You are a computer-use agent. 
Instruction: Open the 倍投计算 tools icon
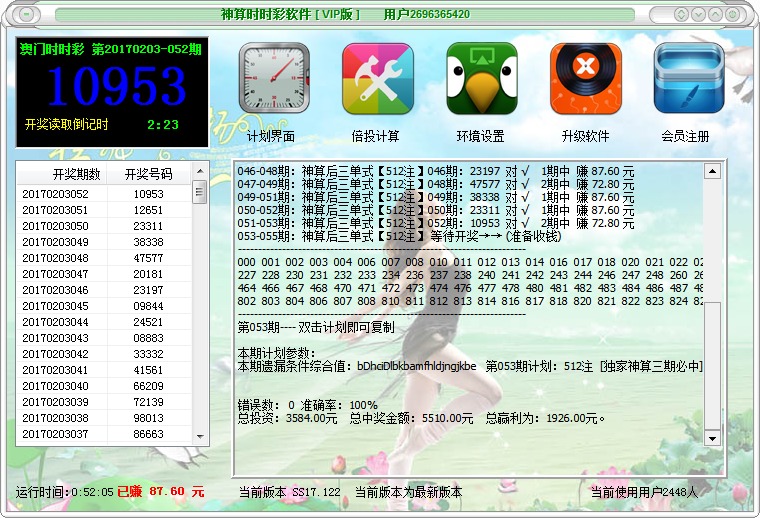coord(378,78)
